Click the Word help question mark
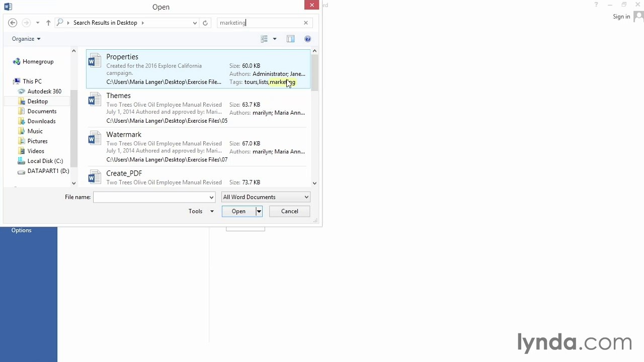The image size is (644, 362). point(596,5)
